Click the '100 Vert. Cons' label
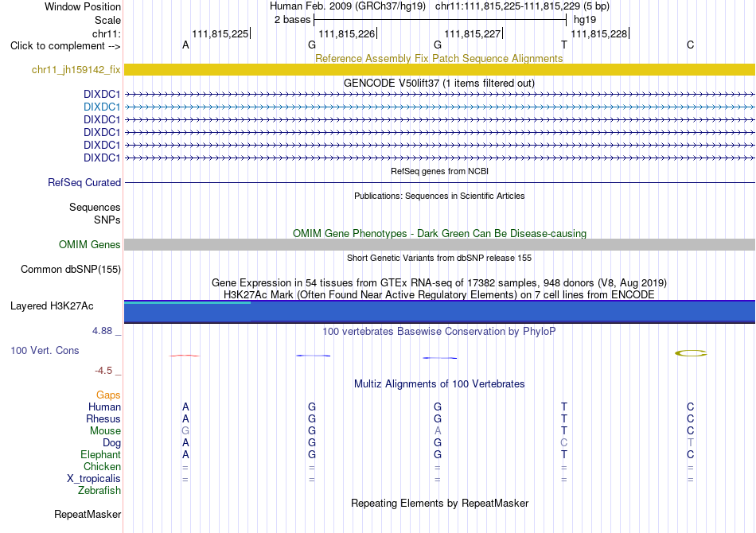The width and height of the screenshot is (756, 533). tap(45, 350)
